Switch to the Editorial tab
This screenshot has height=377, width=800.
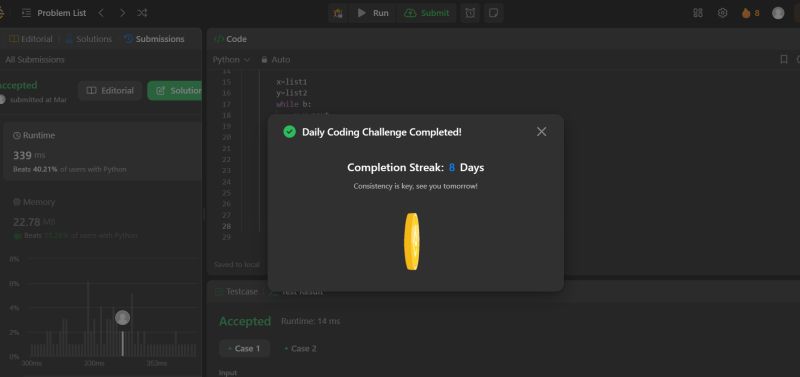[31, 39]
